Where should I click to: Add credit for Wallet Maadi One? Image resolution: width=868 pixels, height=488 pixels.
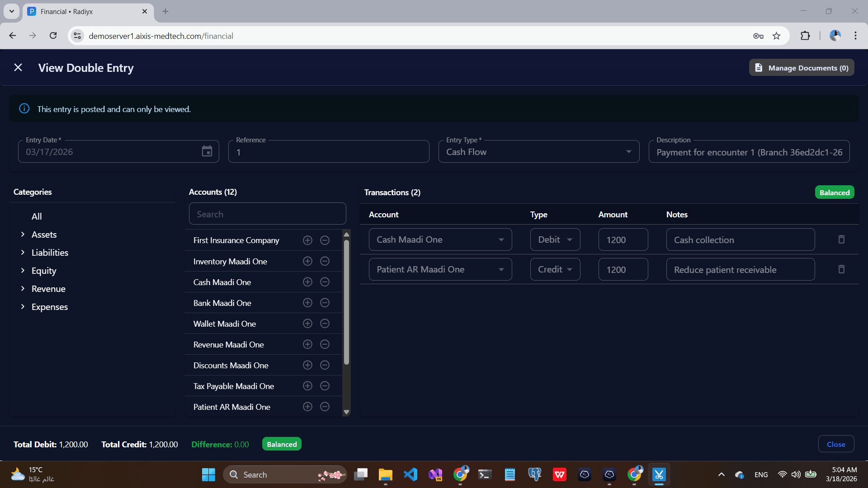point(325,324)
